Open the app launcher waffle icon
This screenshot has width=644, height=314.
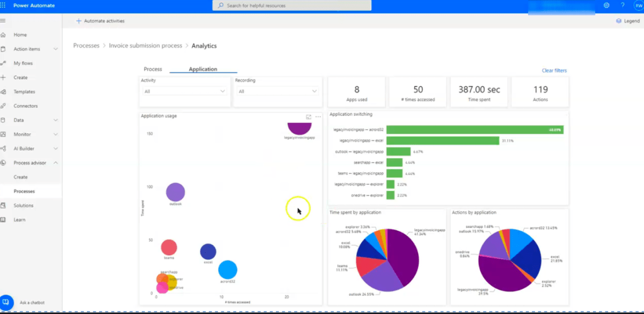4,5
